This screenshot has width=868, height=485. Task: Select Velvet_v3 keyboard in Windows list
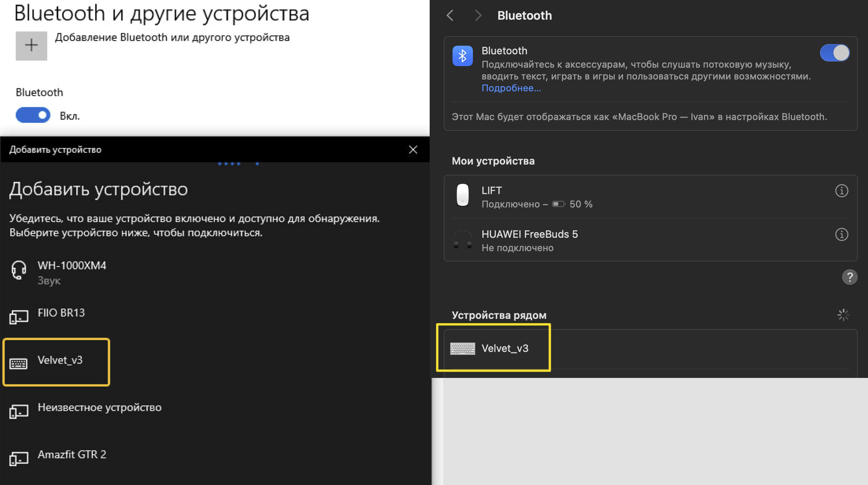[60, 361]
